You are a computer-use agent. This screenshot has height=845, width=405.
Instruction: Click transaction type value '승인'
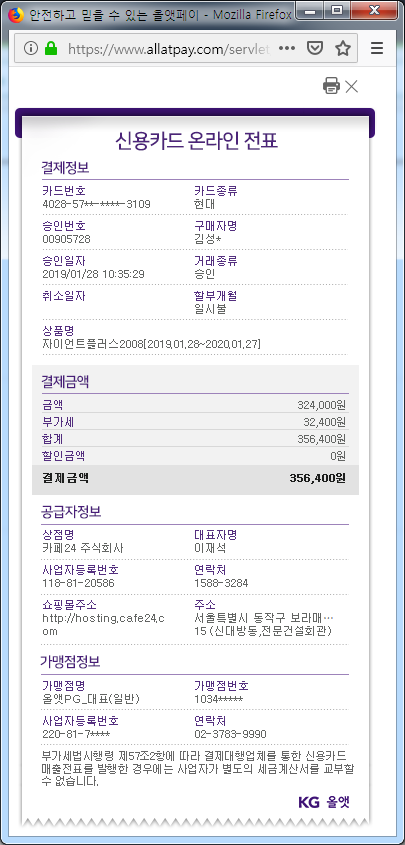205,274
